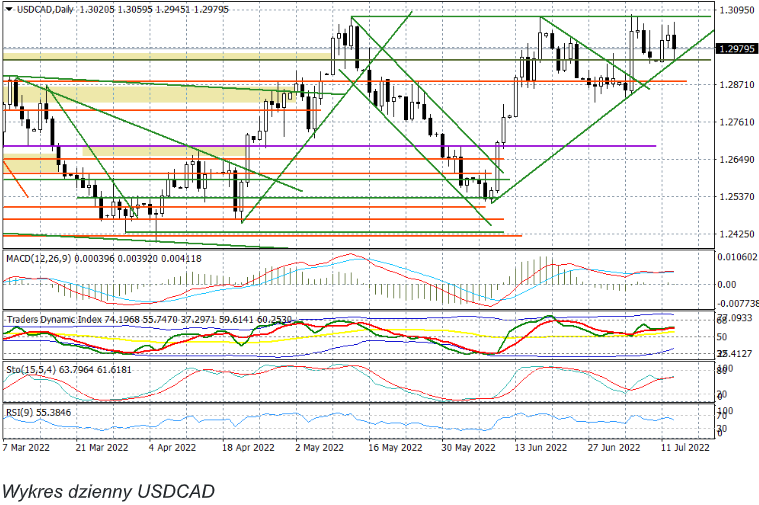Click the USDCAD,Daily chart title label
The height and width of the screenshot is (505, 759).
(40, 8)
